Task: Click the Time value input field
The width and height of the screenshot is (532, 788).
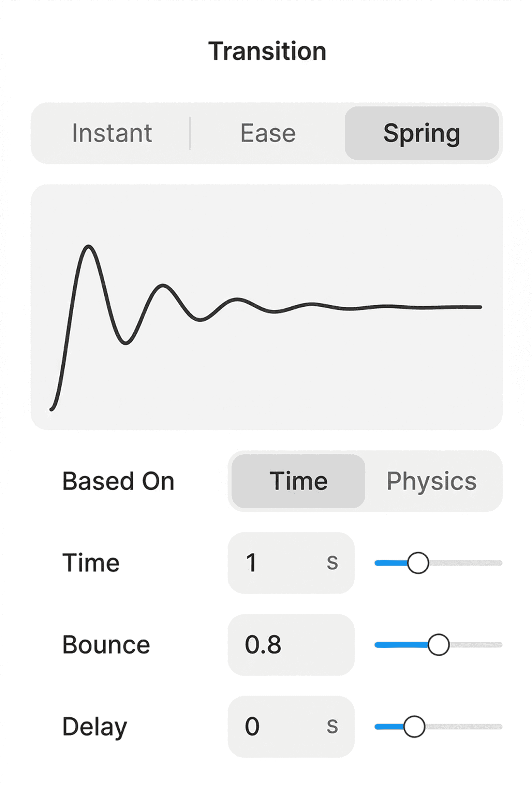Action: click(x=280, y=563)
